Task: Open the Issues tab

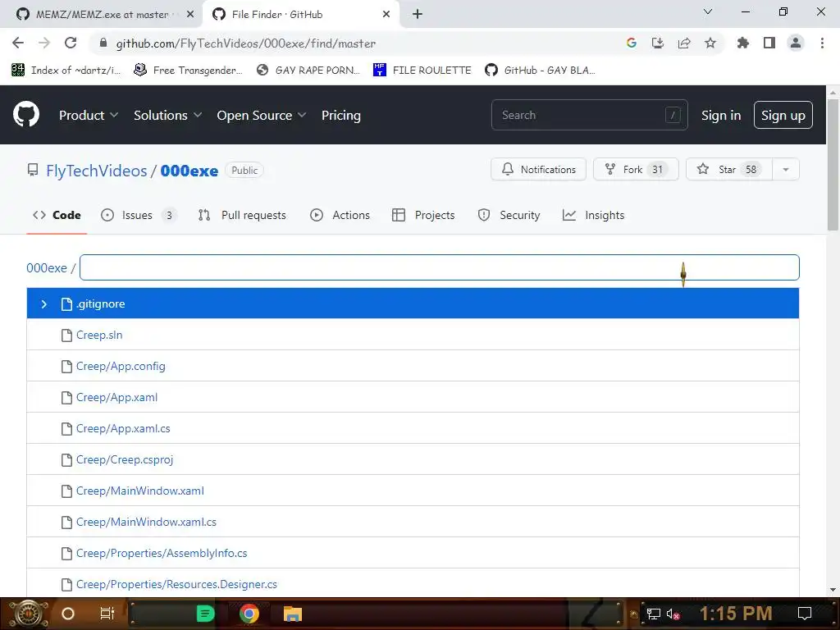Action: (x=139, y=215)
